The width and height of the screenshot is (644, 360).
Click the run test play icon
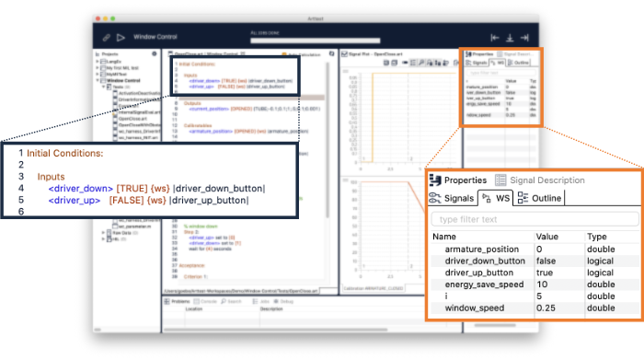[121, 38]
